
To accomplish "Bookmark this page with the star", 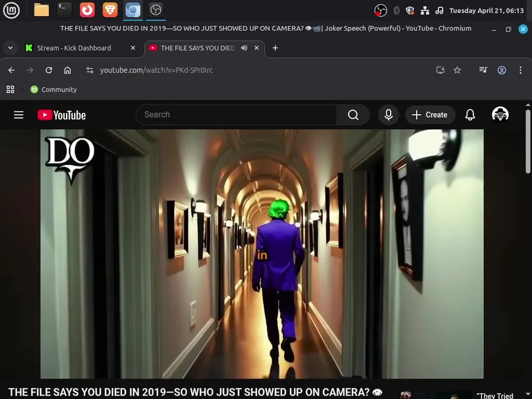I will [457, 70].
